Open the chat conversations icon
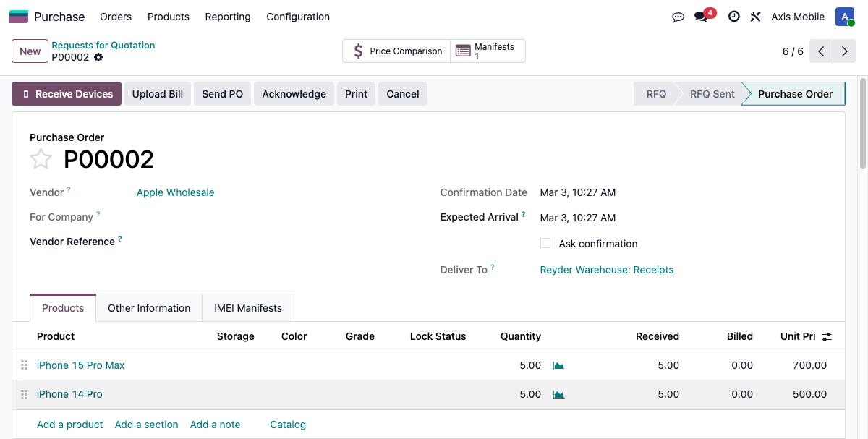Viewport: 868px width, 439px height. pyautogui.click(x=678, y=17)
